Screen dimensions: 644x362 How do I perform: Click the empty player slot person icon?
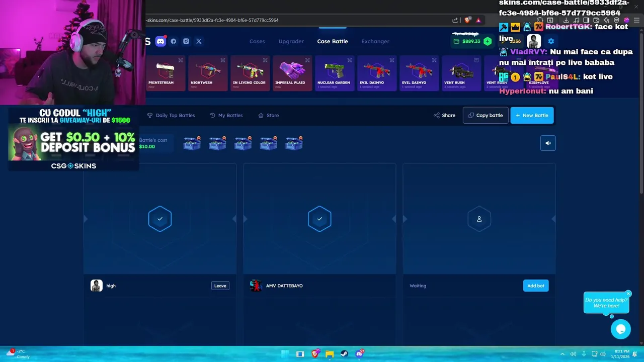479,219
